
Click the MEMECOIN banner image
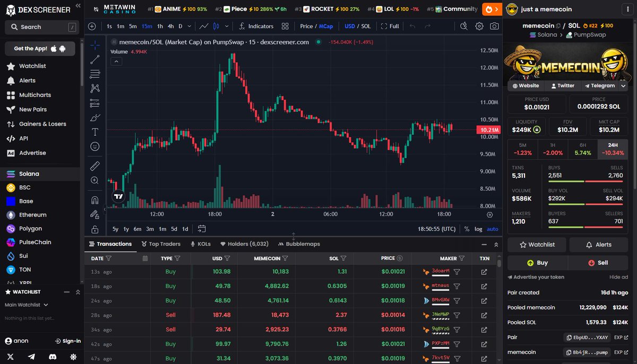[x=568, y=61]
